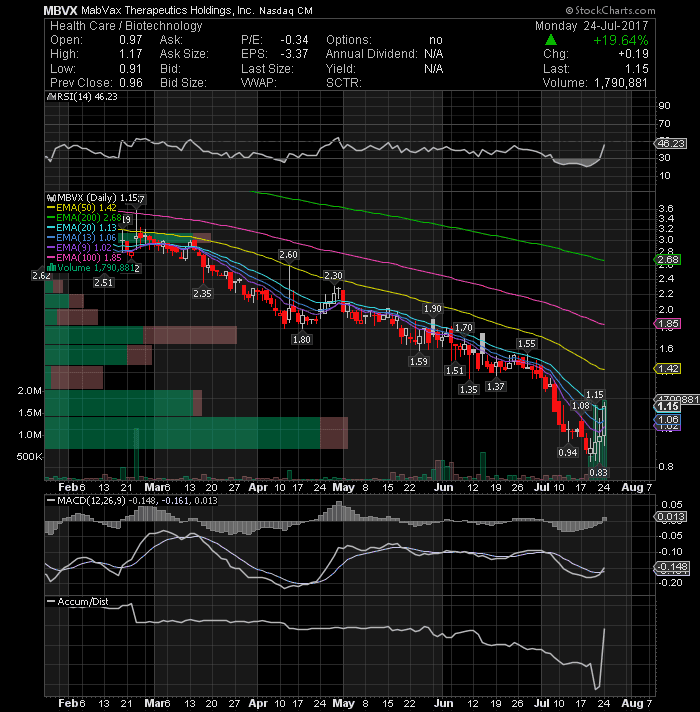Click the 1.35 price low annotation
The image size is (700, 712).
468,390
